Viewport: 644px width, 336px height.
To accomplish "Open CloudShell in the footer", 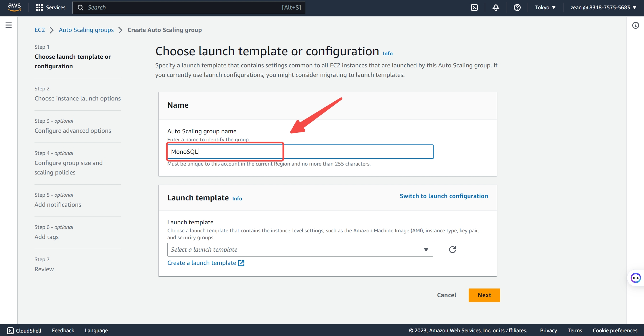I will (x=24, y=331).
